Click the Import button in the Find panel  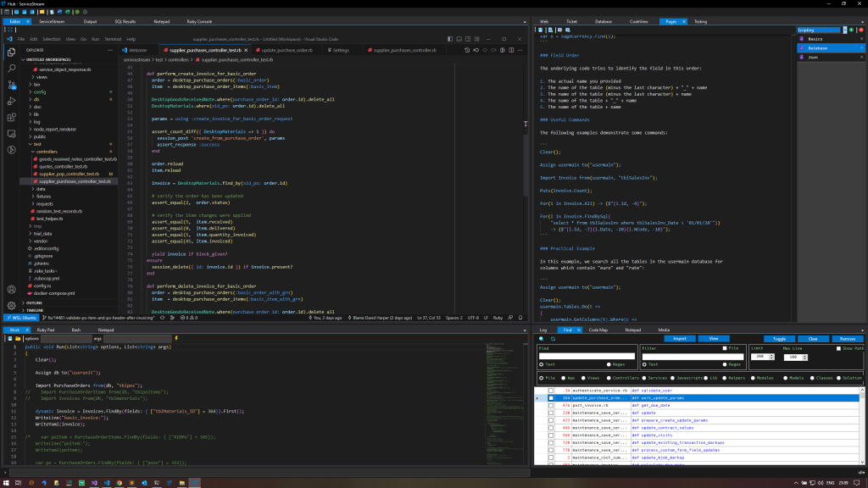point(680,339)
